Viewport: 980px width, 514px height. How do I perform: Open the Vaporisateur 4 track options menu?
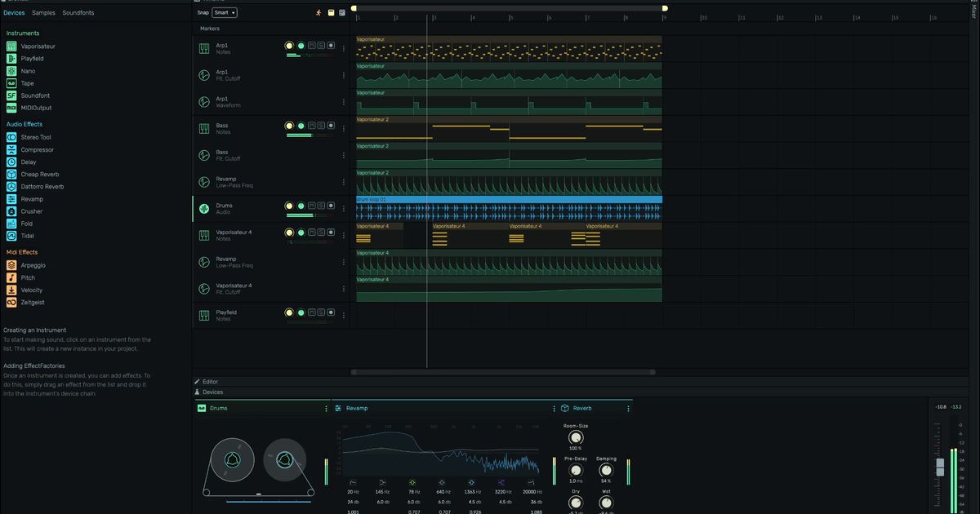343,236
